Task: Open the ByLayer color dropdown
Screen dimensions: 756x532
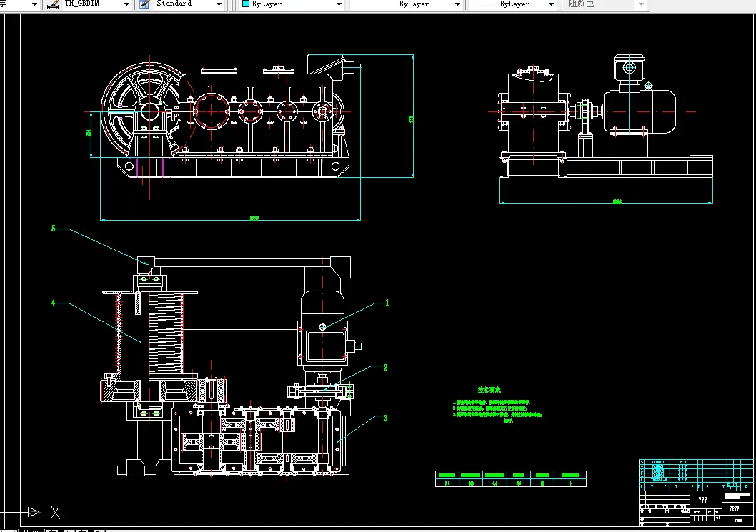Action: 339,4
